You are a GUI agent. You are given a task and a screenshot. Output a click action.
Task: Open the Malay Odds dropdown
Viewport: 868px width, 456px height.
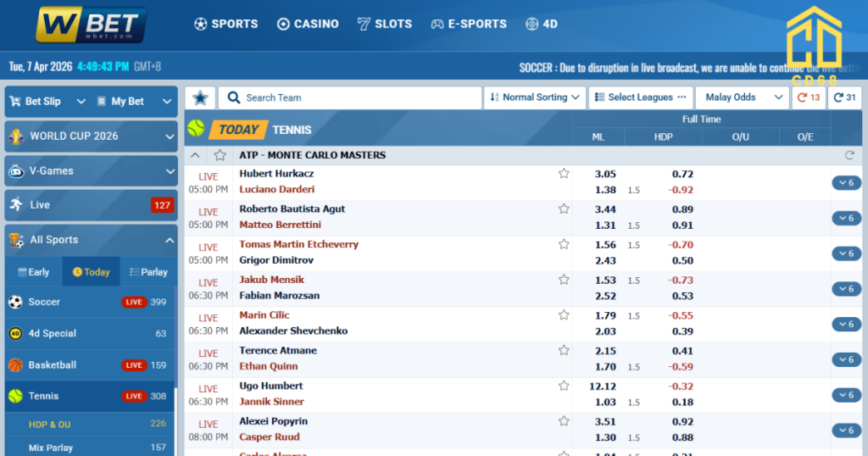click(x=743, y=97)
